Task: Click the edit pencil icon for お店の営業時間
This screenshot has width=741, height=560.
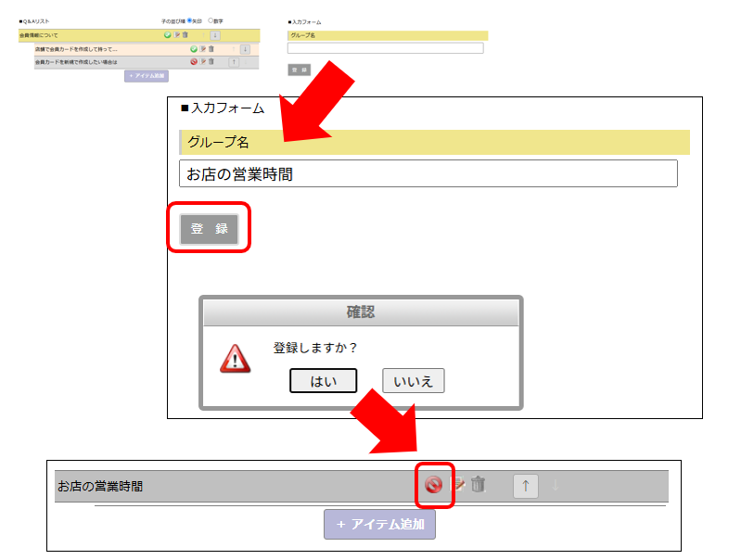Action: (457, 485)
